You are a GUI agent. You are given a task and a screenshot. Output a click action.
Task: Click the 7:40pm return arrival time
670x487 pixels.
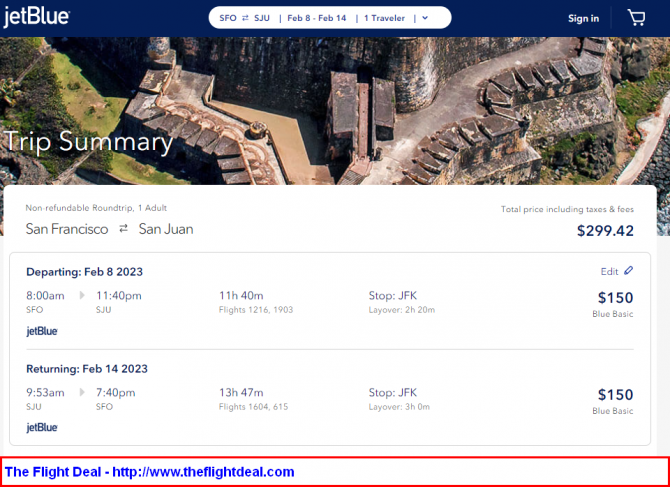click(116, 393)
